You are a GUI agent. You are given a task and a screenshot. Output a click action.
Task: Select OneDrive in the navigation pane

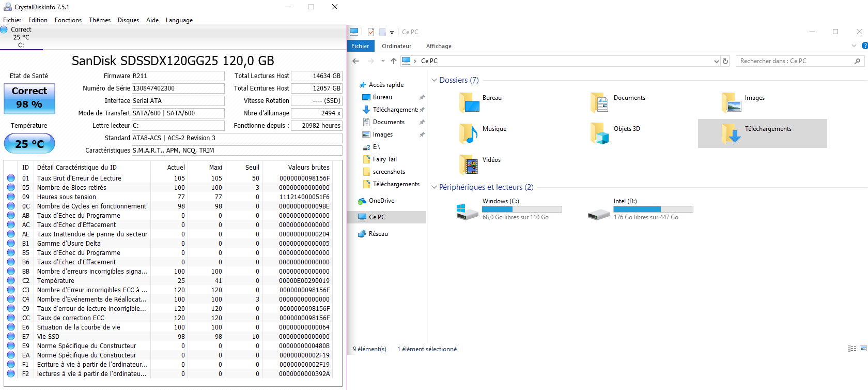pos(381,201)
